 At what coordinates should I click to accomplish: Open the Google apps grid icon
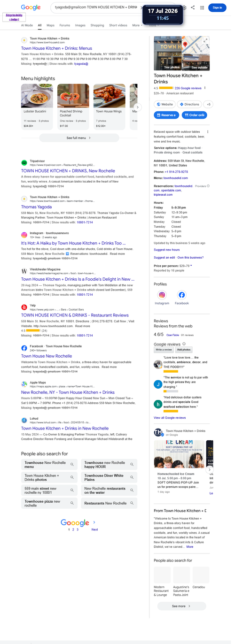(202, 8)
